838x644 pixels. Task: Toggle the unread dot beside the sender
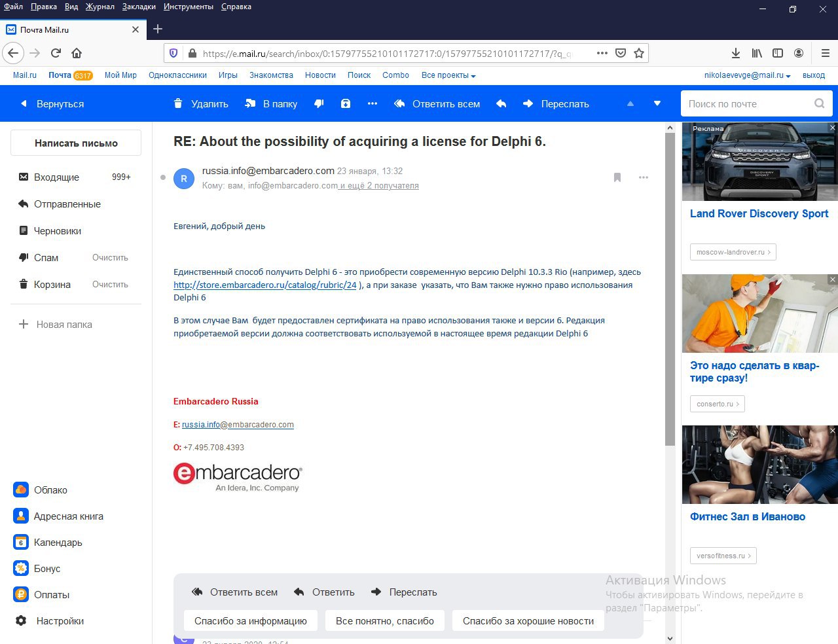click(163, 177)
